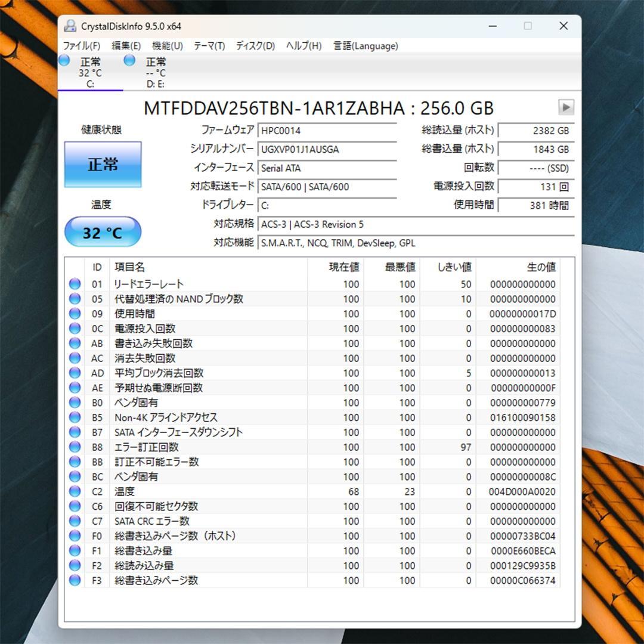Click the status light beside 電源投入回数 attribute 0C
The width and height of the screenshot is (644, 644).
[x=75, y=328]
